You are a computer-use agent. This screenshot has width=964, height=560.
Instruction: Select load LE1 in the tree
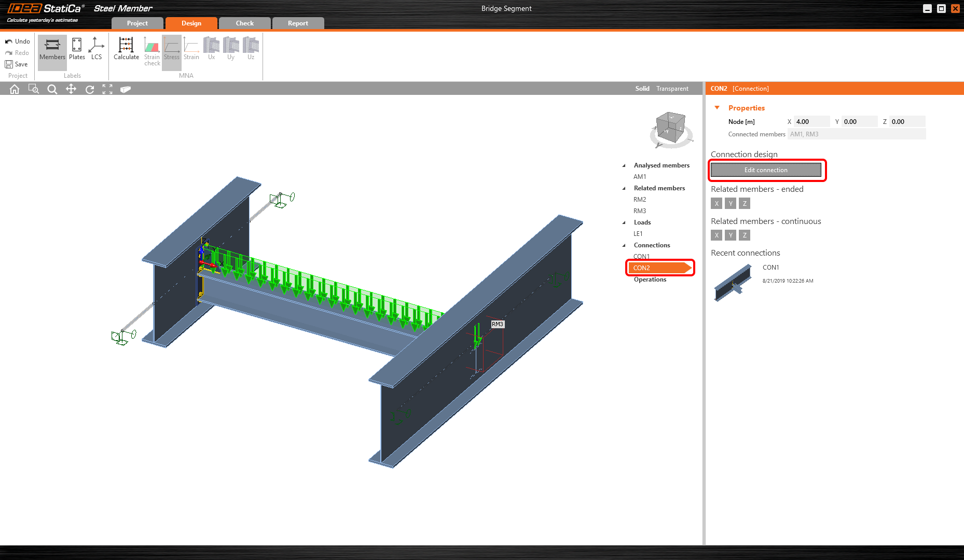[638, 234]
